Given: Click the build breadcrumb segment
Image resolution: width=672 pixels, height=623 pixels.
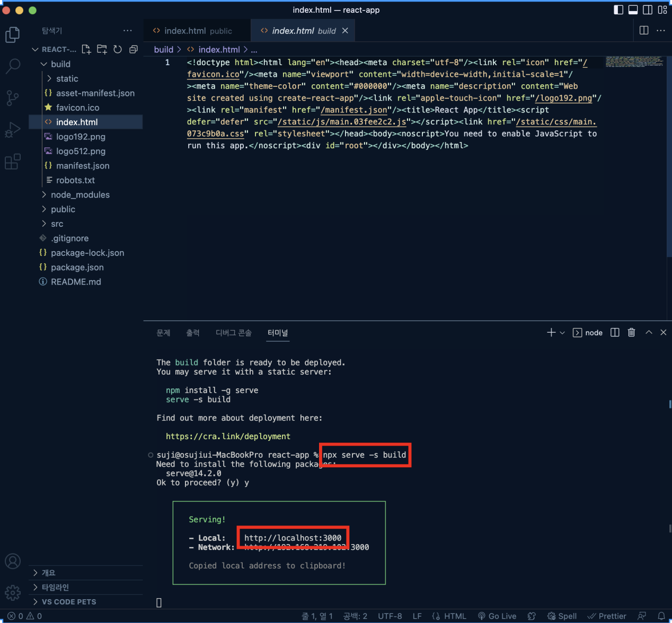Looking at the screenshot, I should click(x=164, y=49).
